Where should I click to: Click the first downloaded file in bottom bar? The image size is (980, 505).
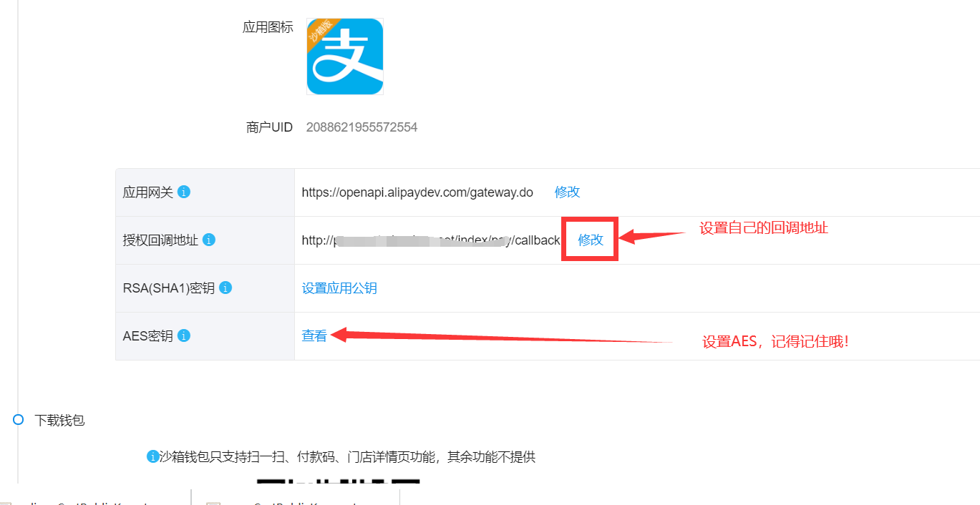95,499
